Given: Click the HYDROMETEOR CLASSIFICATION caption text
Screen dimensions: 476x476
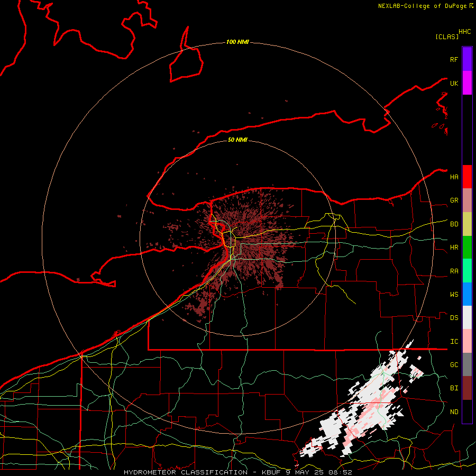Looking at the screenshot, I should coord(186,472).
